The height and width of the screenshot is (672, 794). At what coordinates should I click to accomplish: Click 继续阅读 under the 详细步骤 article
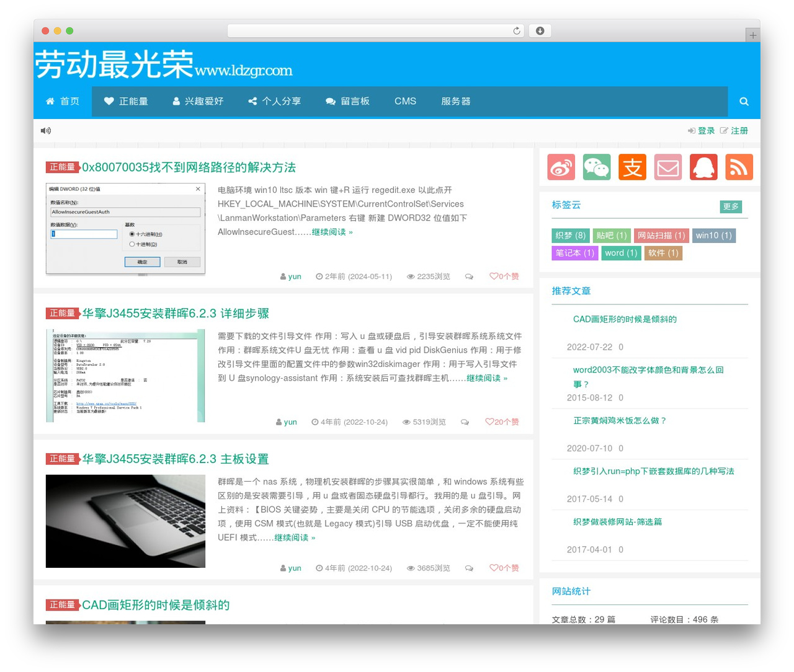pos(487,378)
